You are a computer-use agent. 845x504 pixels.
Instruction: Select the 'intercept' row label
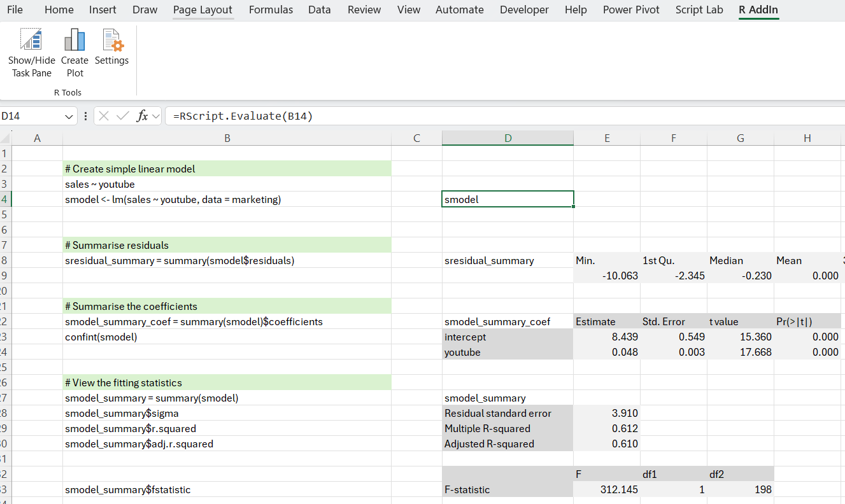508,337
